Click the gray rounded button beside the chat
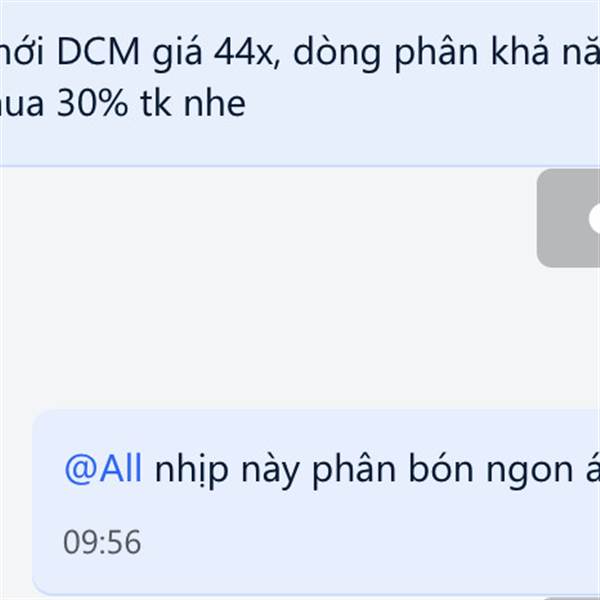The width and height of the screenshot is (600, 600). pos(569,218)
